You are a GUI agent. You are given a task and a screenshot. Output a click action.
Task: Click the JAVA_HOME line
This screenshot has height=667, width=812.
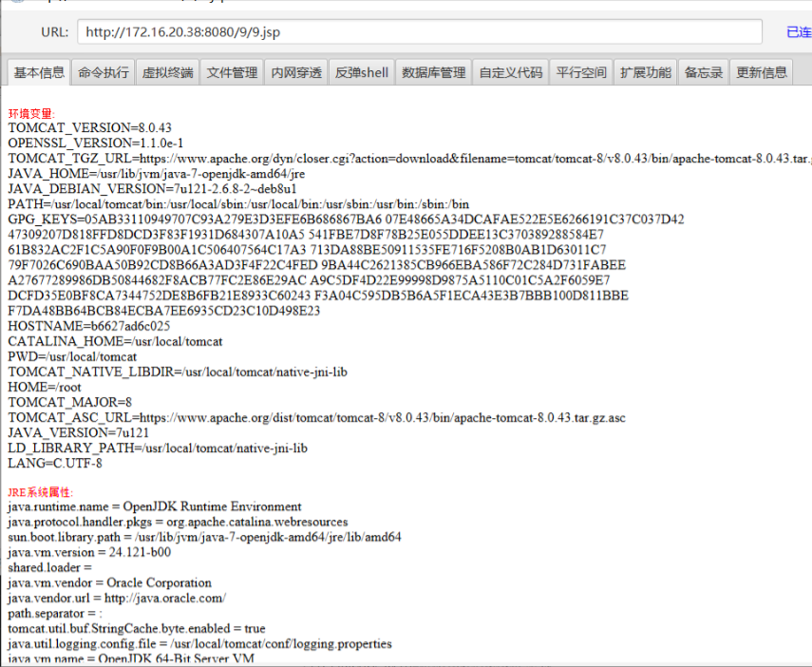click(157, 174)
